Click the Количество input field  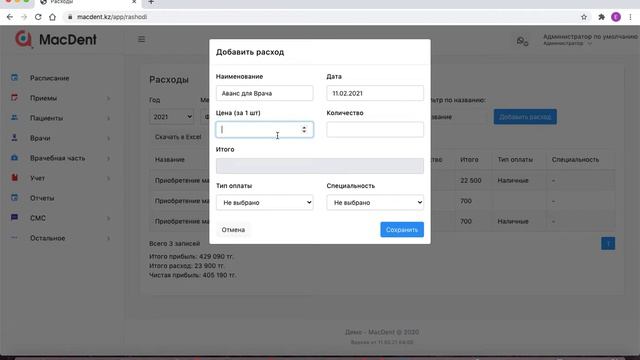coord(375,129)
